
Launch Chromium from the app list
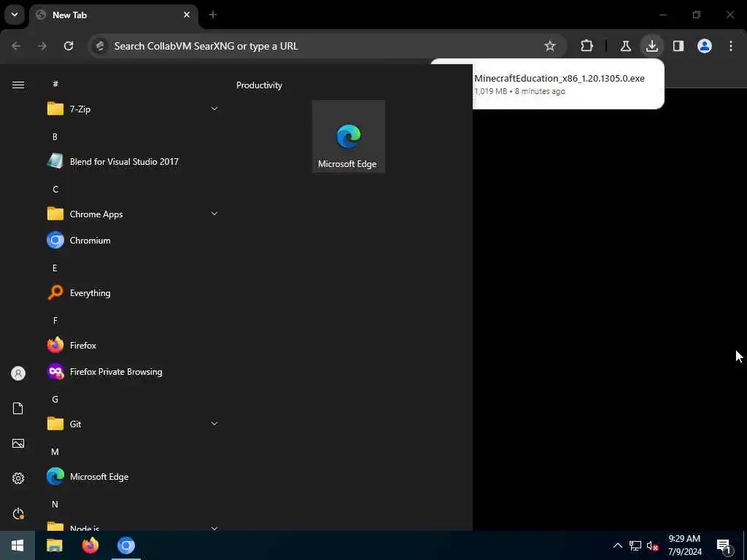coord(133,241)
